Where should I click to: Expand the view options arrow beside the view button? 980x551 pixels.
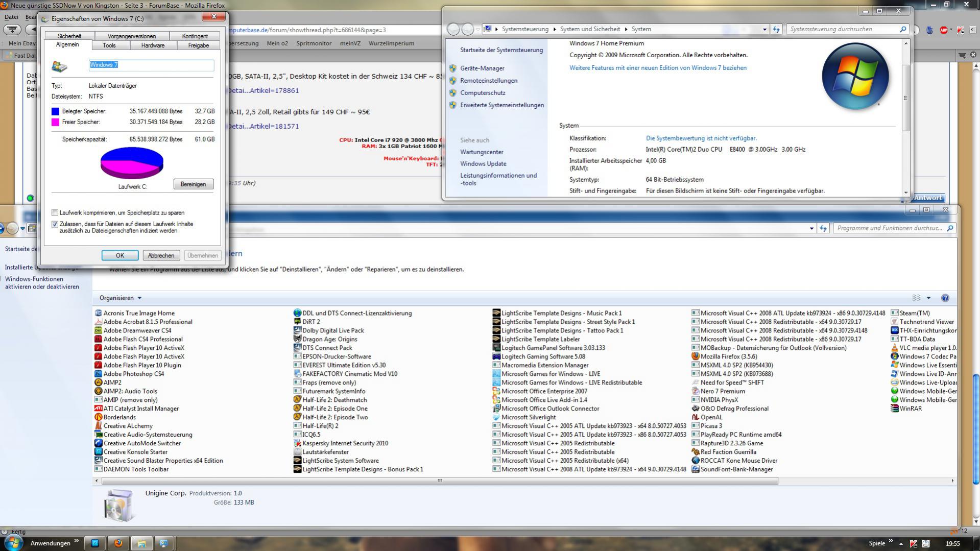(x=928, y=298)
